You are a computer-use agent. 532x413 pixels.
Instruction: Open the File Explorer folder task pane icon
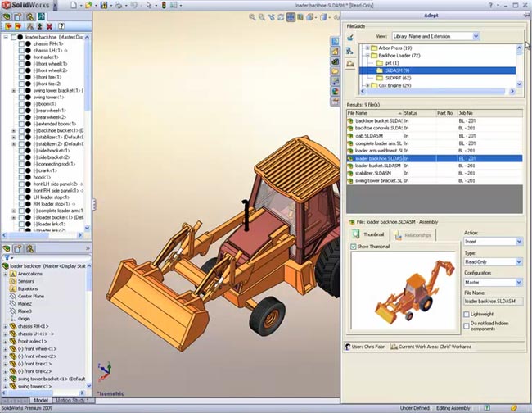pos(336,71)
